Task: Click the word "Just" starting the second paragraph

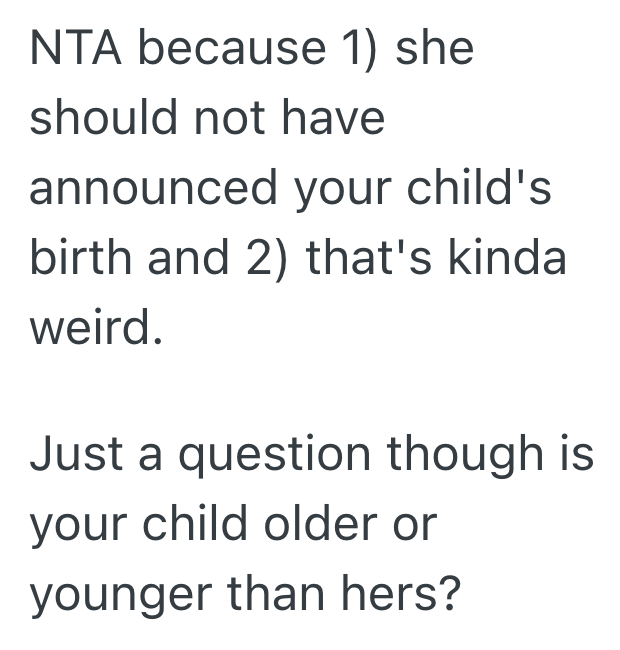Action: [76, 455]
